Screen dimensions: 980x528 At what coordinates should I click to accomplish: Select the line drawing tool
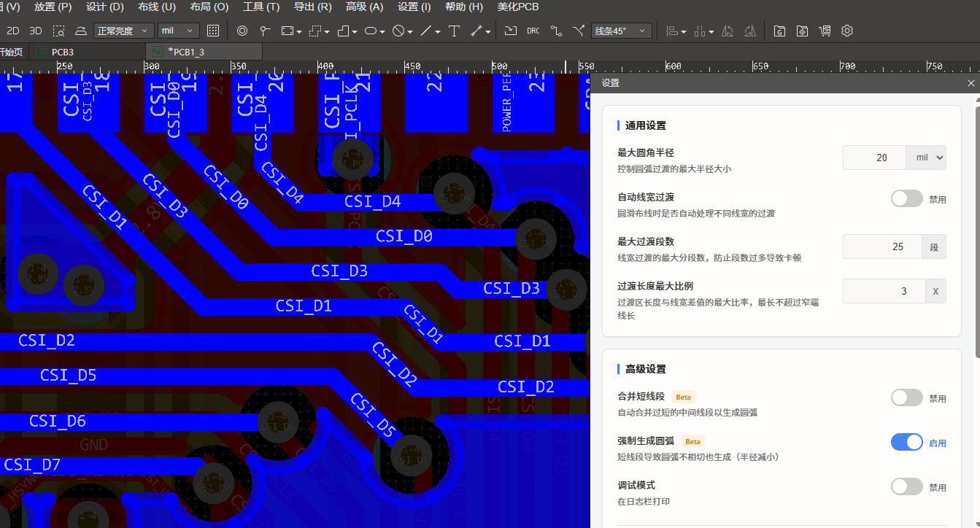coord(427,31)
